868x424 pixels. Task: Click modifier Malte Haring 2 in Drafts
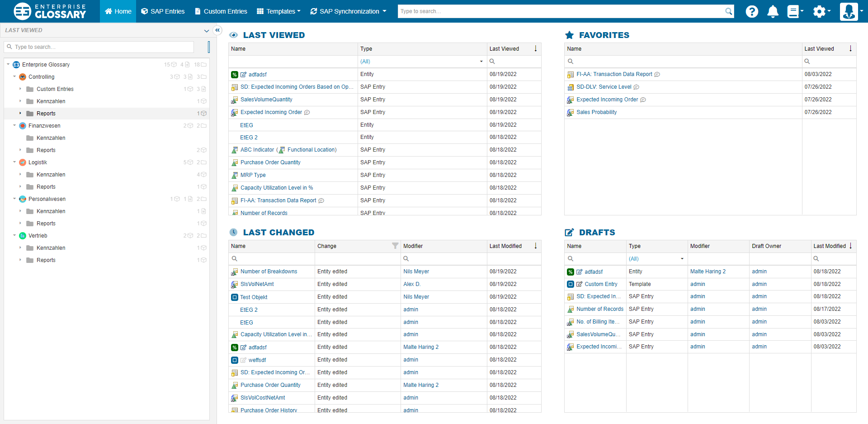[708, 272]
